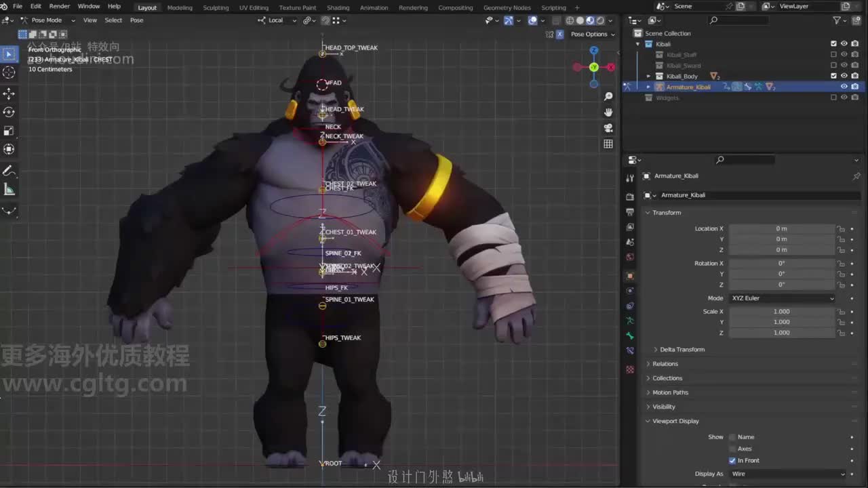The image size is (868, 488).
Task: Open the Render properties tab
Action: [630, 196]
